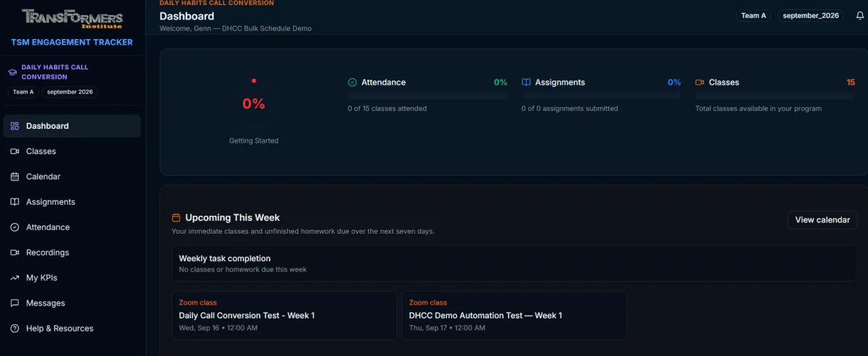The image size is (868, 356).
Task: Click the Calendar icon in sidebar
Action: pos(14,177)
